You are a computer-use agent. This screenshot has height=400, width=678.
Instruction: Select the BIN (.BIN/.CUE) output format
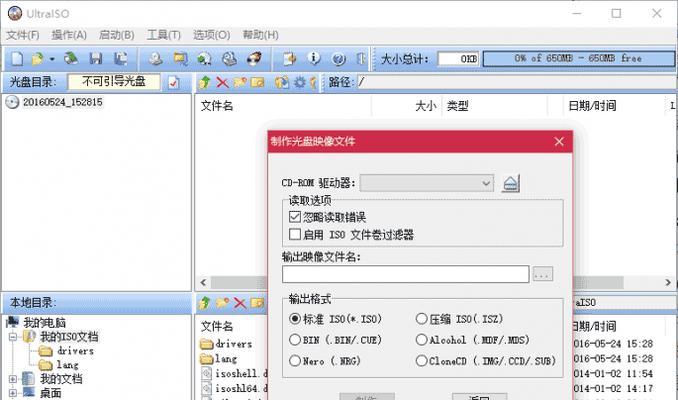pyautogui.click(x=295, y=340)
